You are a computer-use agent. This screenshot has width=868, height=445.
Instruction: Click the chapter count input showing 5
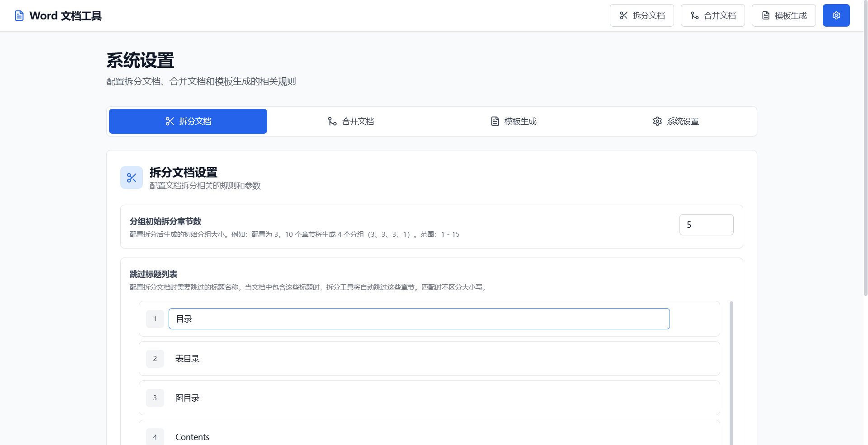pos(706,225)
